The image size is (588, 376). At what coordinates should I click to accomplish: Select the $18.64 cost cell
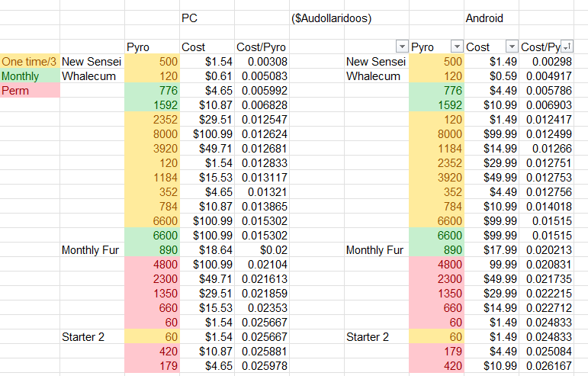pos(207,250)
